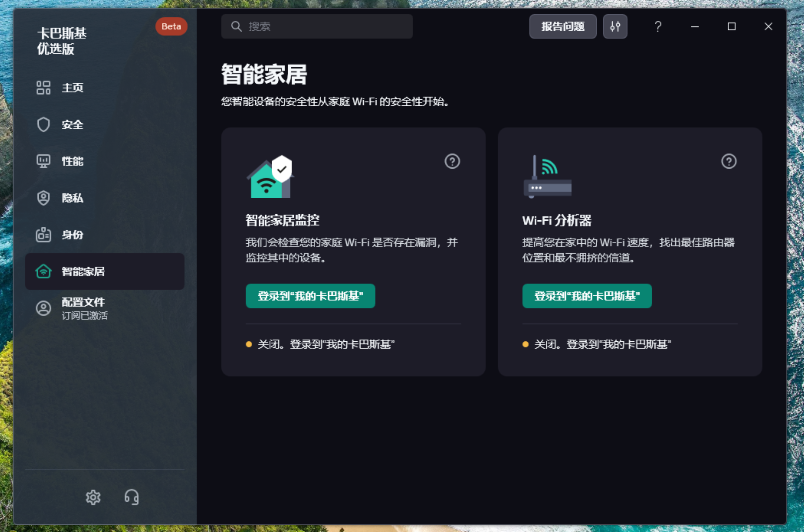The height and width of the screenshot is (532, 804).
Task: Select the 隐私 privacy section
Action: click(104, 198)
